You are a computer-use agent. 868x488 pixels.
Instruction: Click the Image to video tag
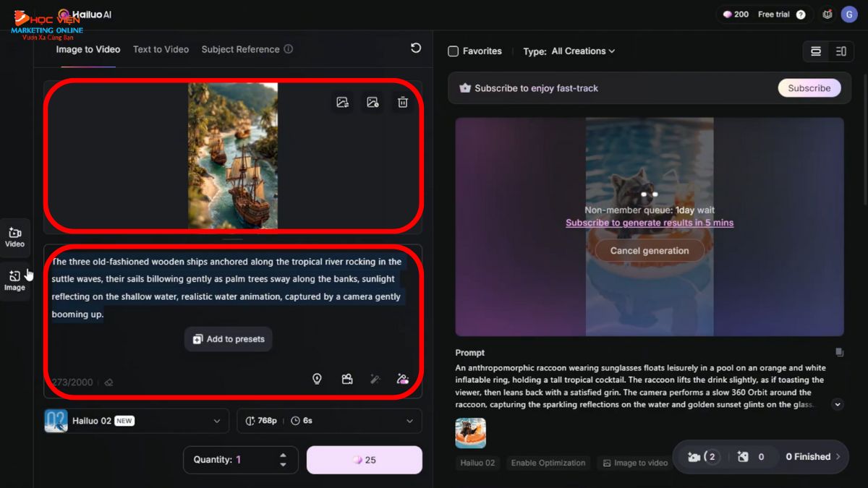(x=636, y=463)
